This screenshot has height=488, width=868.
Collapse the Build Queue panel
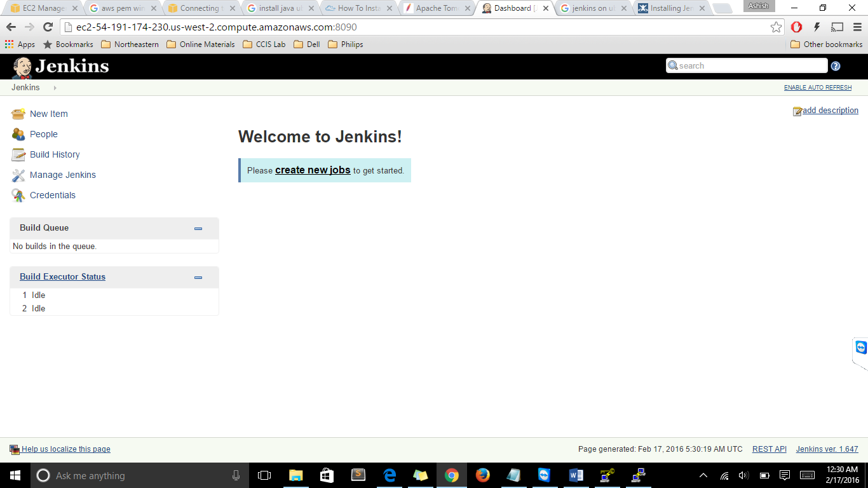pyautogui.click(x=198, y=228)
